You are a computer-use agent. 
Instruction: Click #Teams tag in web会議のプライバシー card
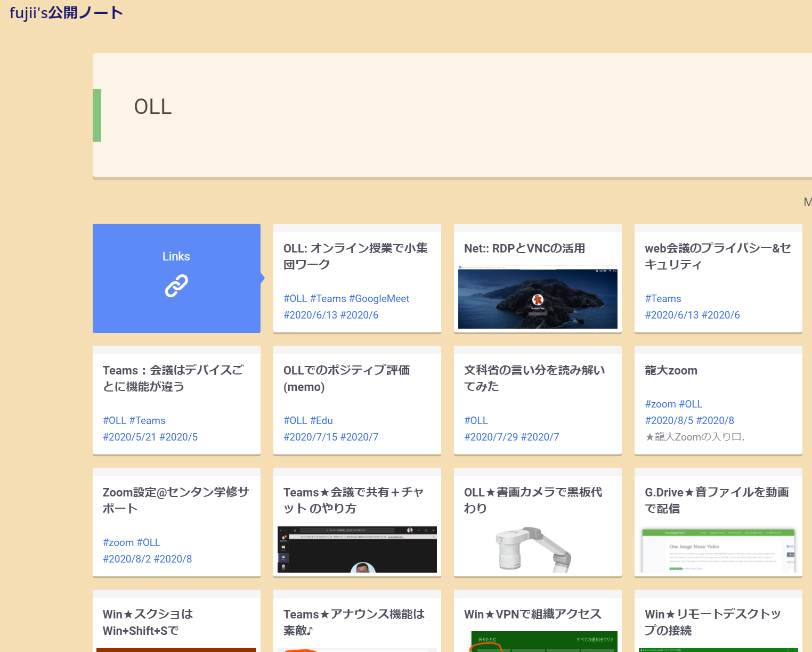click(x=663, y=299)
